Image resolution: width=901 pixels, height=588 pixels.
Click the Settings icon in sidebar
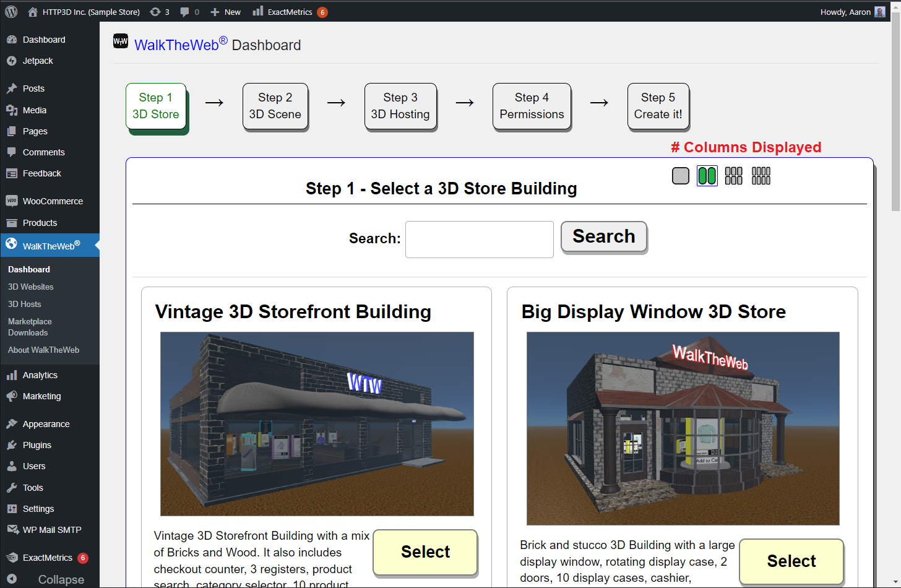[x=12, y=509]
